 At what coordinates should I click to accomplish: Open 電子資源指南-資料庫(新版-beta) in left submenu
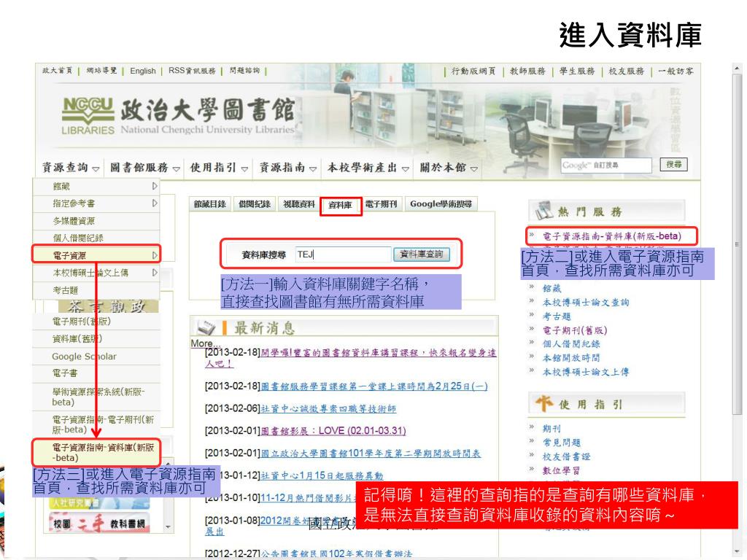click(x=96, y=452)
